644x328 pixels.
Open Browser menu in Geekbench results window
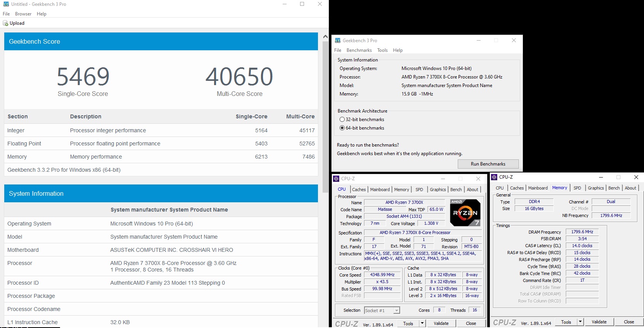click(23, 14)
